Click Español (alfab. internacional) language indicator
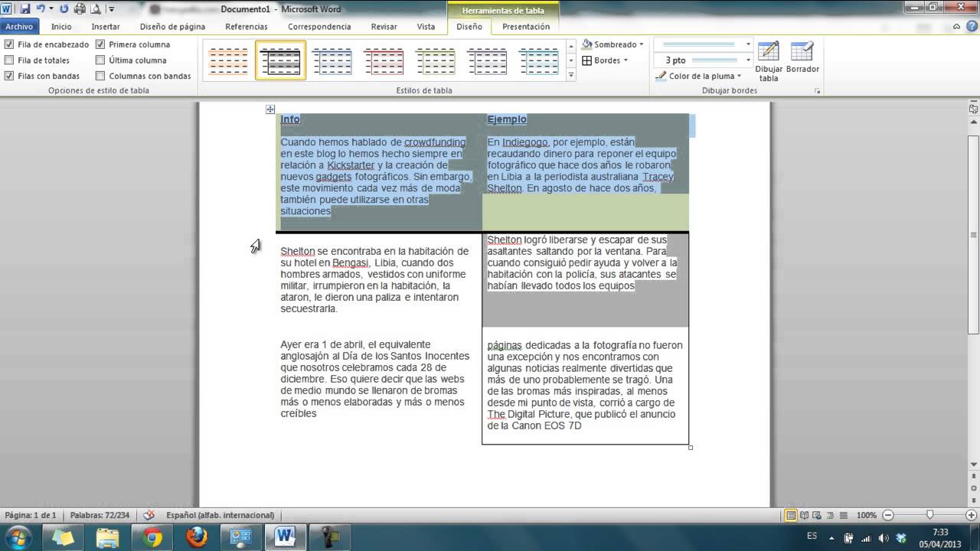 220,515
